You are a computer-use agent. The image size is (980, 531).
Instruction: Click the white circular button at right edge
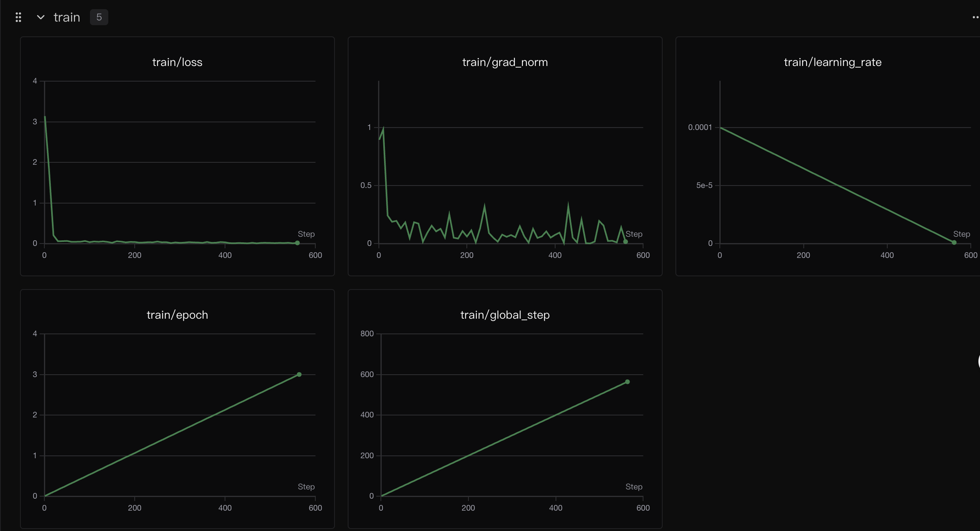click(978, 361)
